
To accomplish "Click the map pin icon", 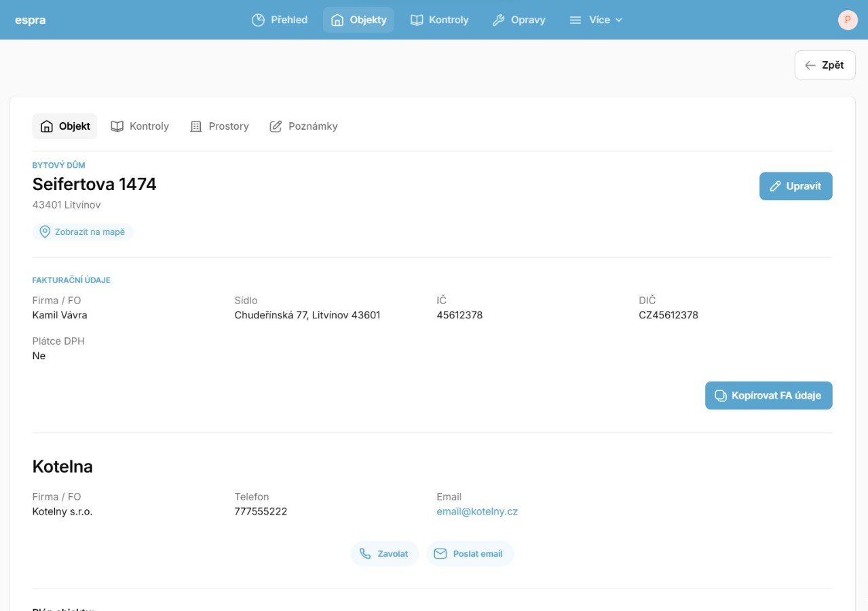I will 45,232.
